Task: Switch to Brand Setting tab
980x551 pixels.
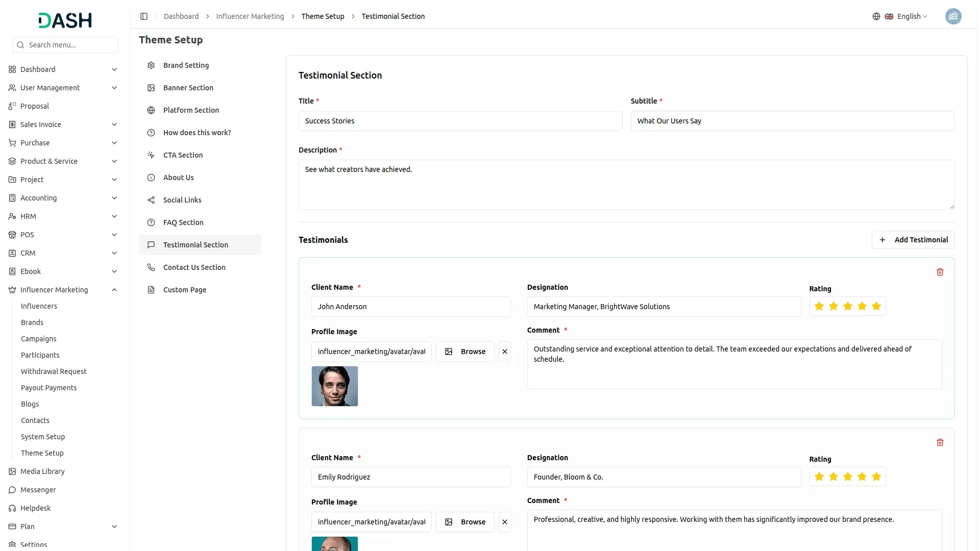Action: [x=186, y=65]
